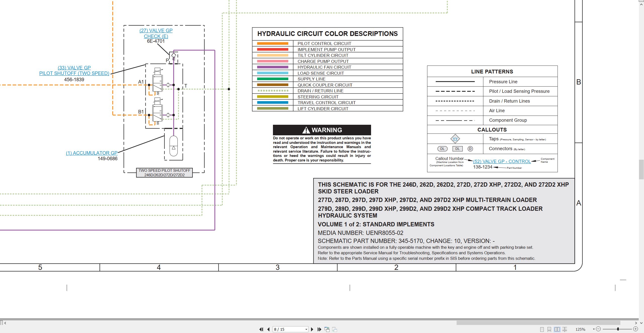
Task: Open the page number dropdown
Action: tap(306, 329)
